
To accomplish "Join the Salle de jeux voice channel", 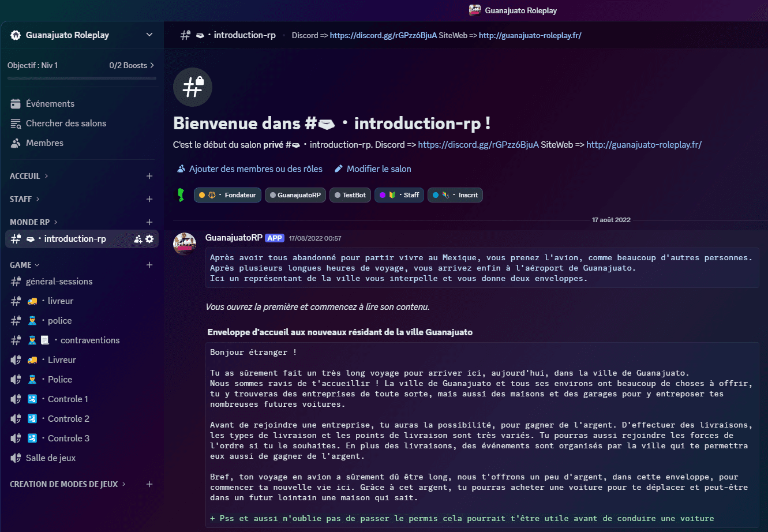I will coord(51,458).
